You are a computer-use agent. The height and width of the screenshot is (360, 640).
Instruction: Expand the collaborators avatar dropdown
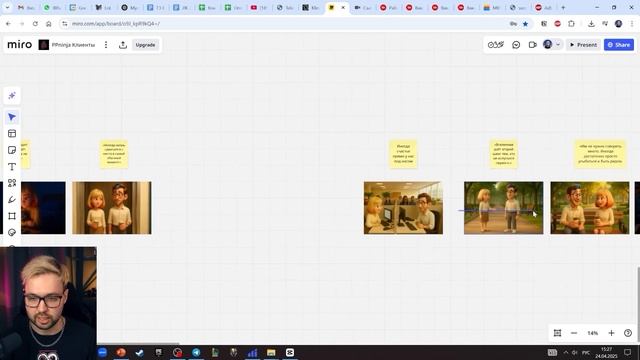tap(558, 45)
